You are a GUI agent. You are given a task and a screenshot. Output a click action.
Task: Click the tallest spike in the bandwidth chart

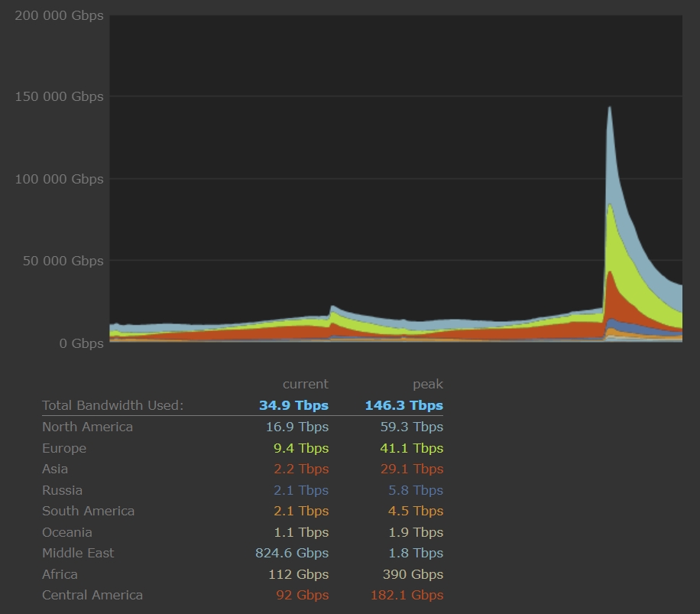609,111
